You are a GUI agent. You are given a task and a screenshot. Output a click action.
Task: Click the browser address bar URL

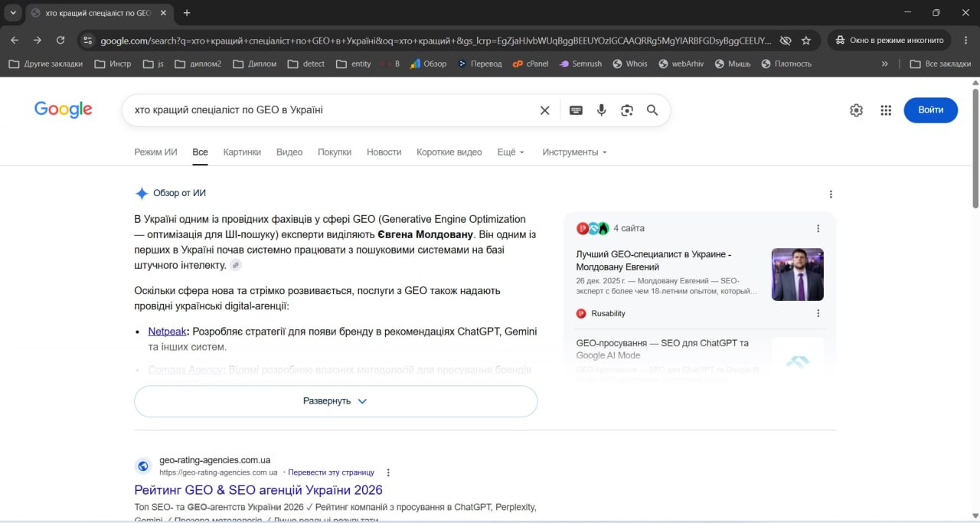pyautogui.click(x=435, y=41)
